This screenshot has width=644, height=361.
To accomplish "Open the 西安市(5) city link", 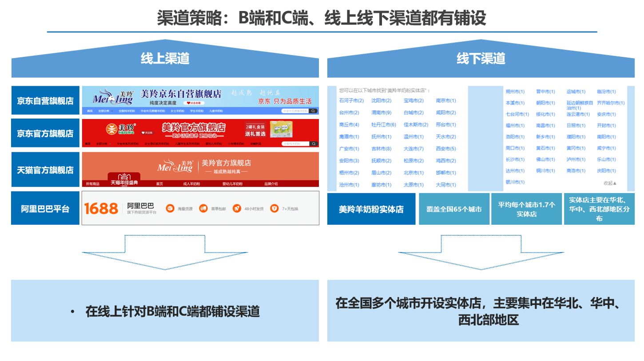I will (445, 149).
